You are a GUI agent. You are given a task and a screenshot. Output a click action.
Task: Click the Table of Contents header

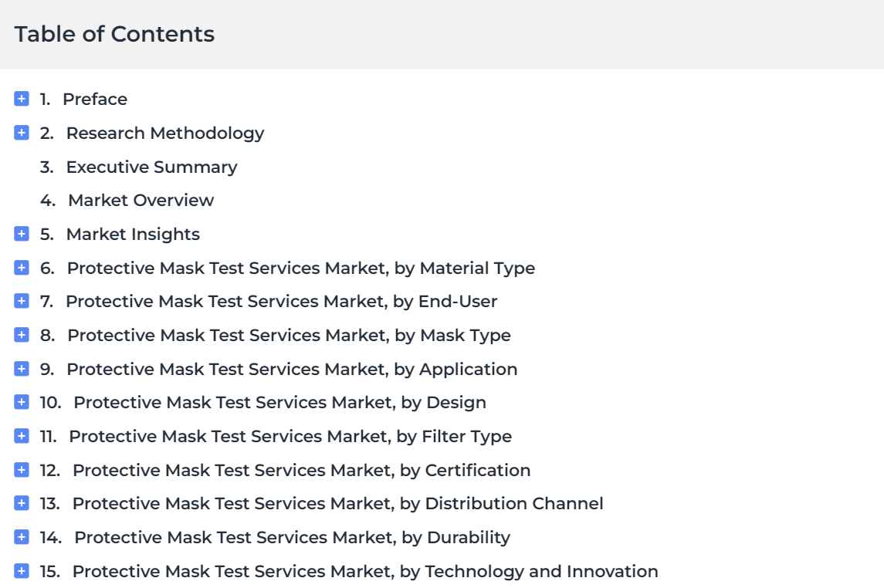114,34
